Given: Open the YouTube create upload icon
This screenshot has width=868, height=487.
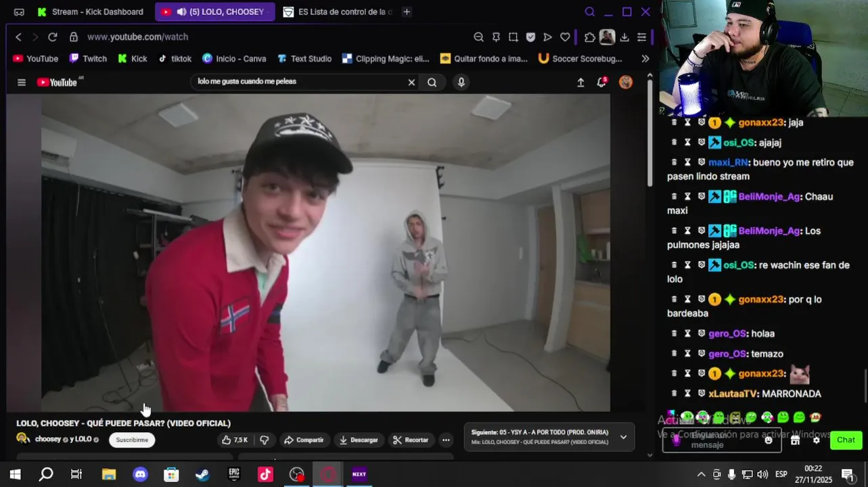Looking at the screenshot, I should coord(580,83).
